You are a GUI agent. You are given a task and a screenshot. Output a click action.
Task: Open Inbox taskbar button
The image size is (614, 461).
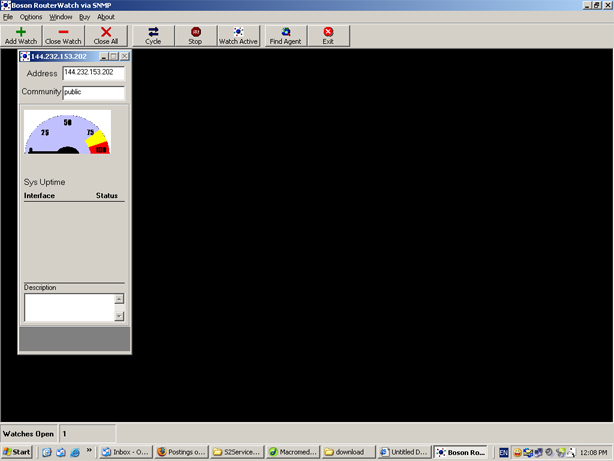(125, 452)
